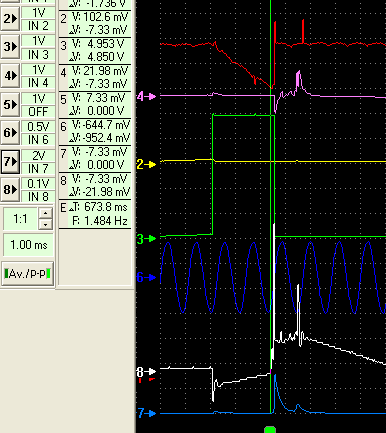Viewport: 386px width, 433px height.
Task: Click green cursor handle at graph bottom
Action: coord(270,430)
